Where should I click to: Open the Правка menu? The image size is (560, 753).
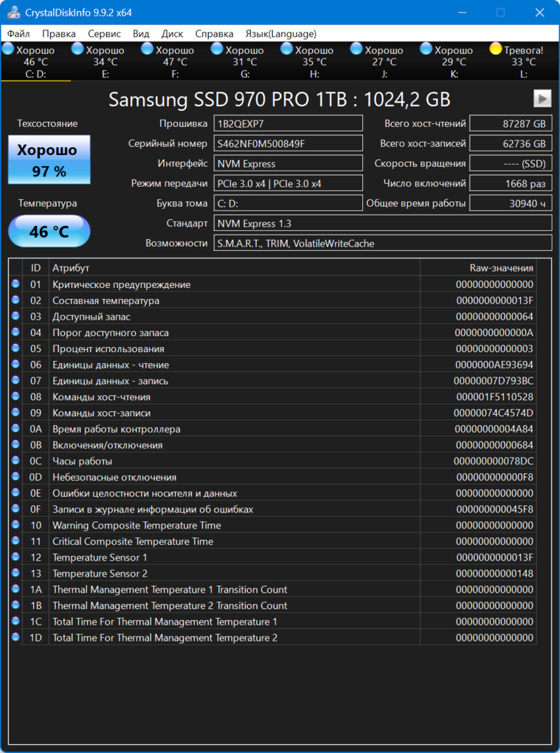[59, 34]
